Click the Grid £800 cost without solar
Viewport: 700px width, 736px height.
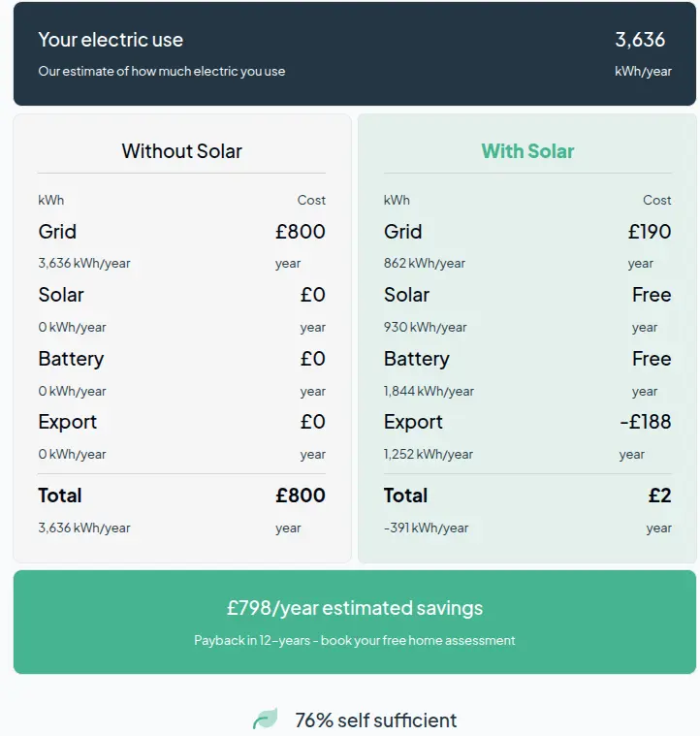(x=300, y=232)
